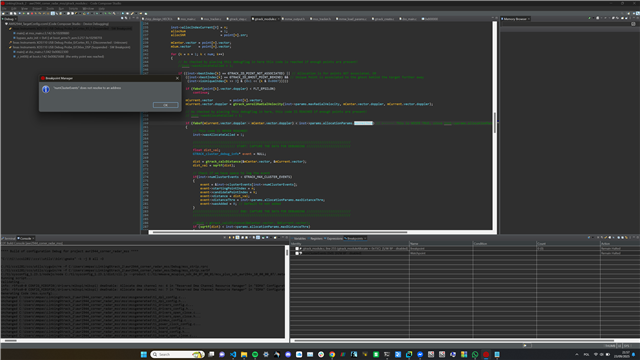640x360 pixels.
Task: Click the Identity column header in Breakpoints
Action: click(349, 244)
